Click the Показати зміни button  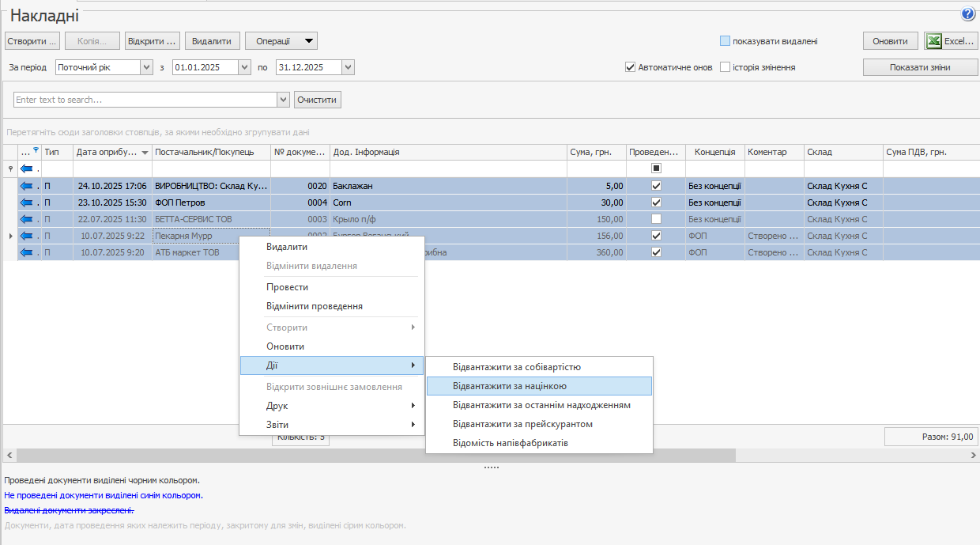click(920, 67)
